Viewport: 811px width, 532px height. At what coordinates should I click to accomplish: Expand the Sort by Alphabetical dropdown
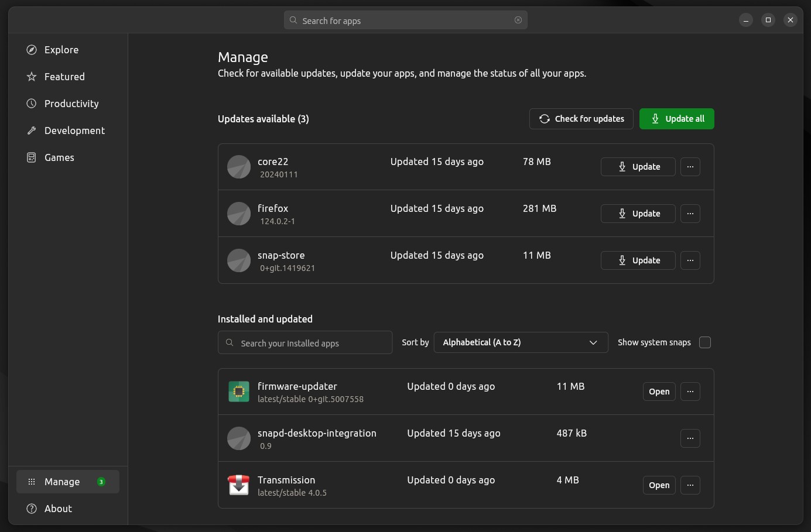(x=521, y=342)
